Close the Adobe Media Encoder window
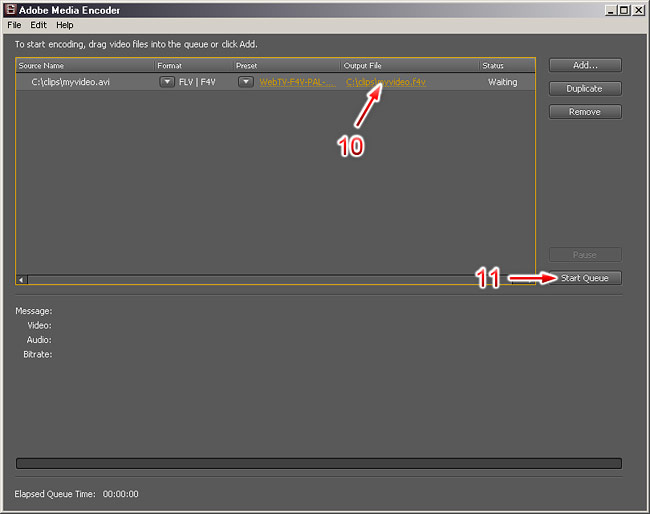This screenshot has width=650, height=514. point(638,10)
